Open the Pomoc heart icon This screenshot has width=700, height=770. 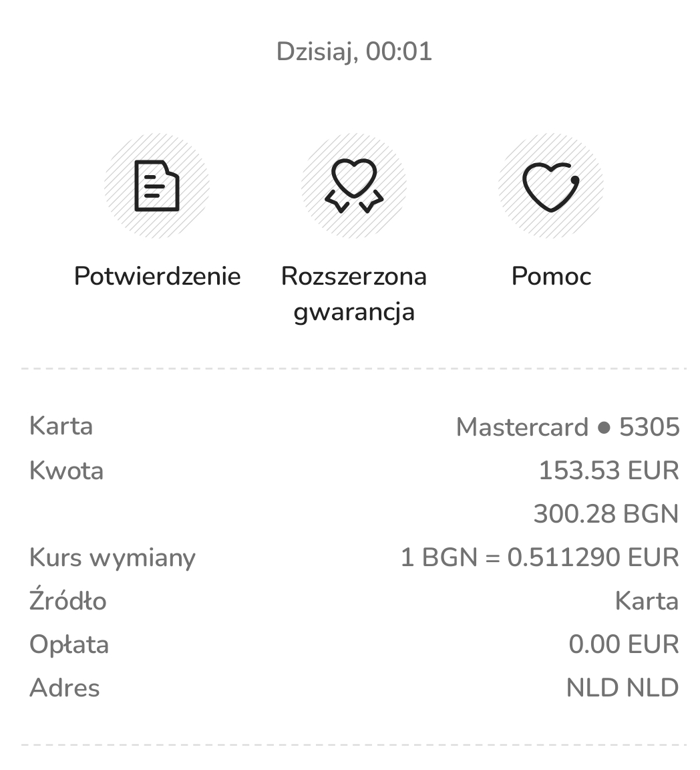(x=551, y=186)
